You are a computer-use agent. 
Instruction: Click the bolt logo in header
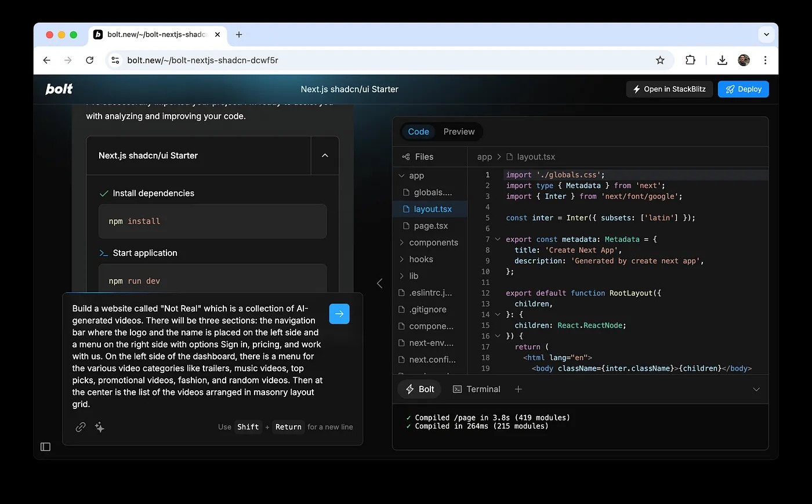click(59, 89)
